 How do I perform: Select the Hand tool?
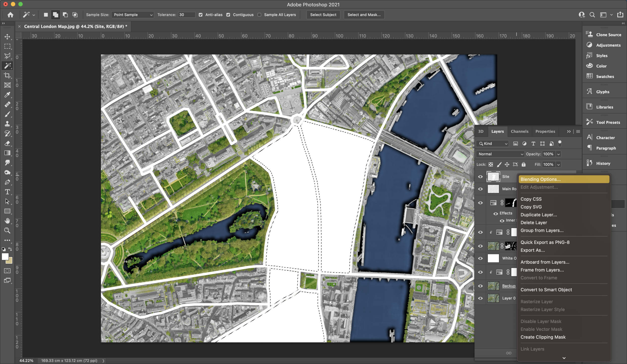coord(7,221)
